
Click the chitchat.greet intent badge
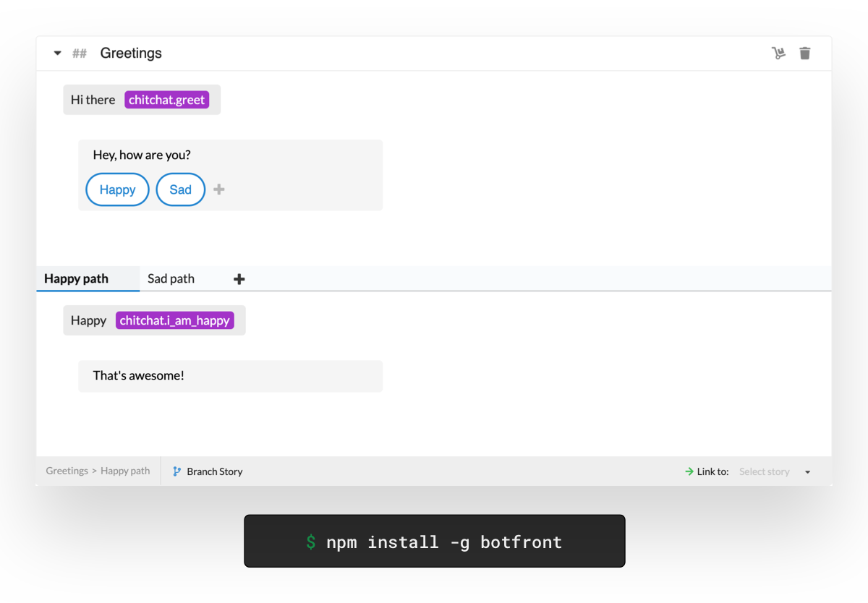166,99
